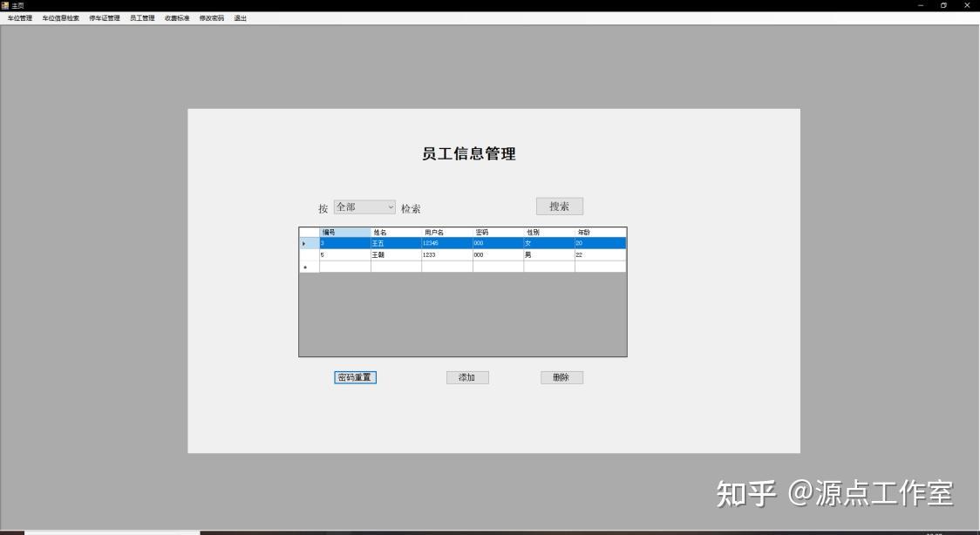
Task: Sort by the 年龄 column header
Action: (x=601, y=233)
